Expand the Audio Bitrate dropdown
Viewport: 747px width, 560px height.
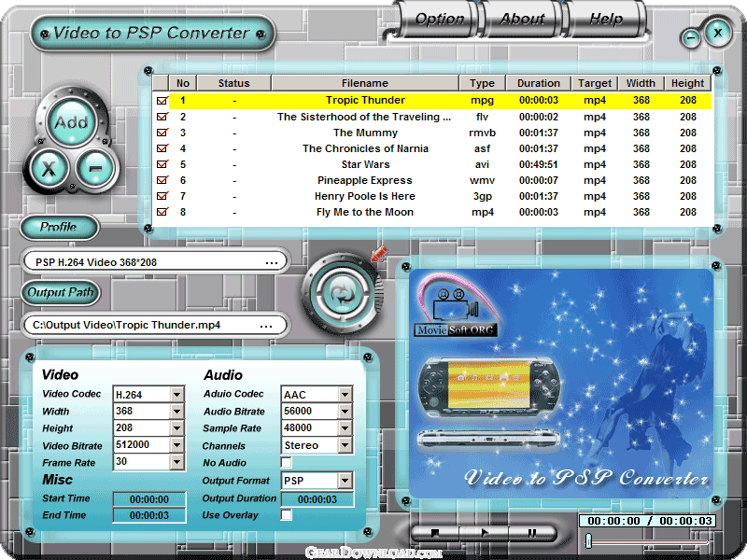pyautogui.click(x=345, y=411)
